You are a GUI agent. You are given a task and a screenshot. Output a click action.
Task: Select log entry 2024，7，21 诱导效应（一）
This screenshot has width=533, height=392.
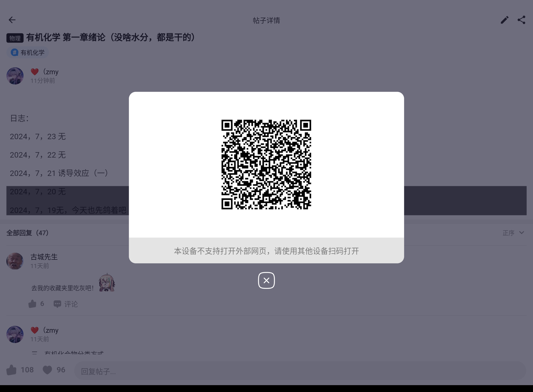coord(59,173)
